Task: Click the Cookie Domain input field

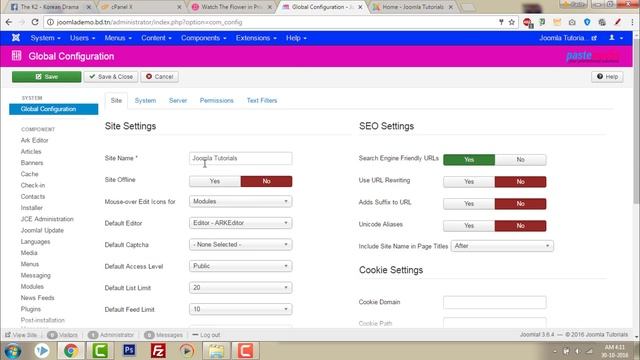Action: [495, 302]
